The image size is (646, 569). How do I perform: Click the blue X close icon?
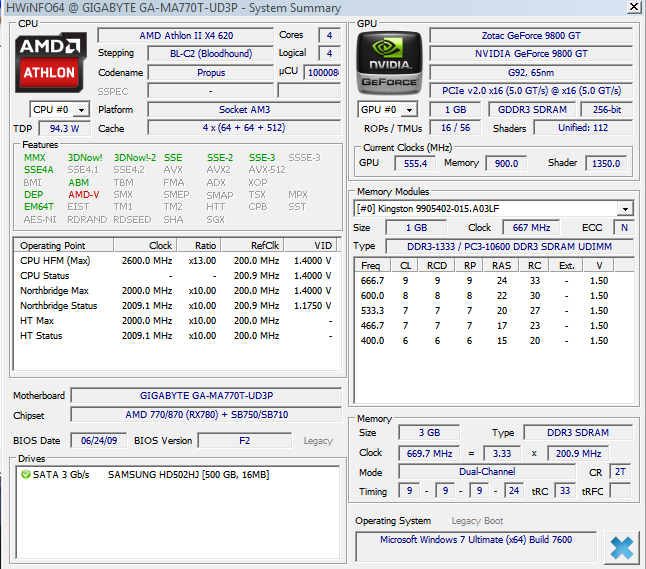(x=622, y=548)
